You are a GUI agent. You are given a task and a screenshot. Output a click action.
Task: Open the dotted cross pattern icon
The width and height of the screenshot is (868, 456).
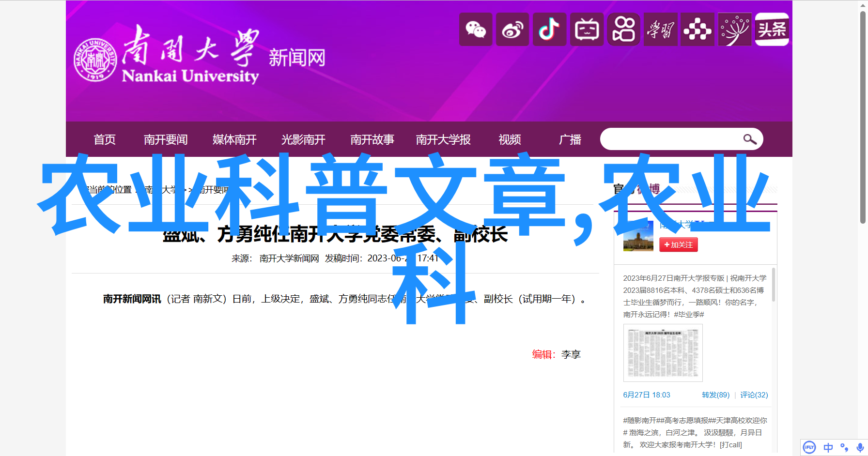pos(697,30)
